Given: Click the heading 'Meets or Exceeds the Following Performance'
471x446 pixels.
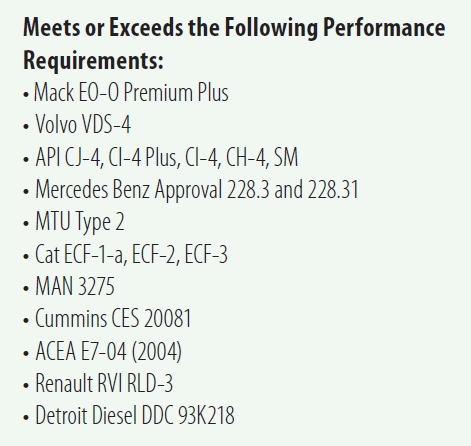Looking at the screenshot, I should (x=234, y=28).
